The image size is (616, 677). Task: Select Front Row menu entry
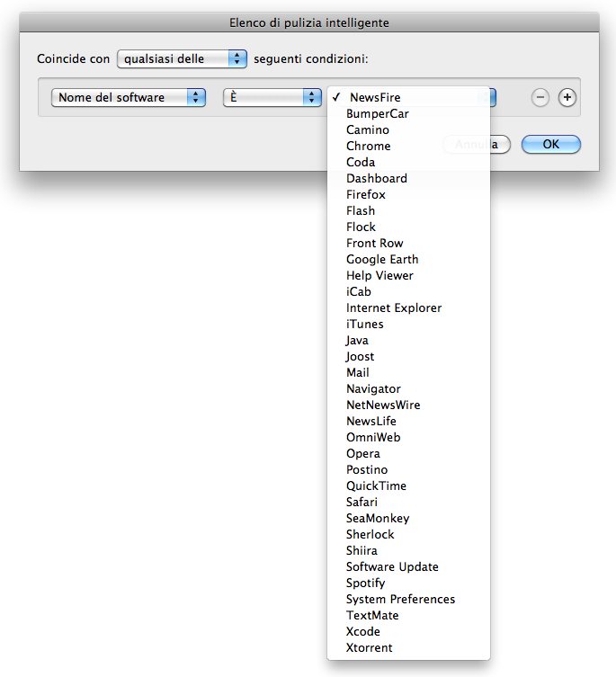click(x=408, y=243)
